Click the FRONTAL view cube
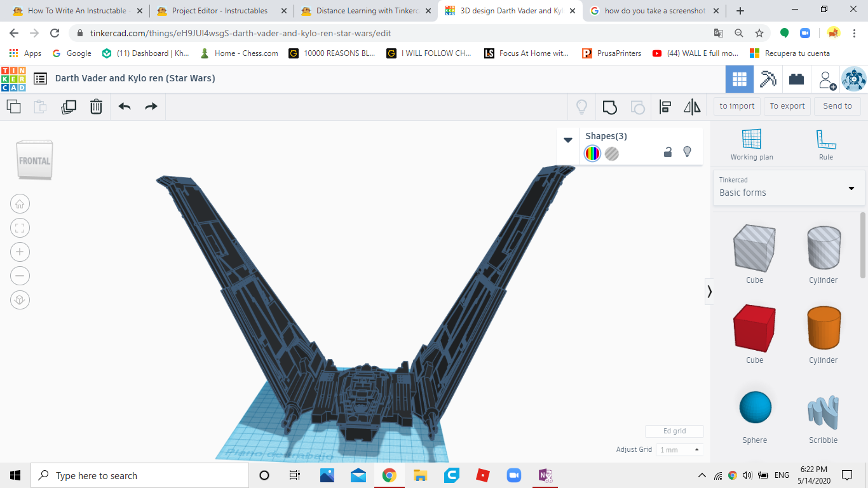The height and width of the screenshot is (488, 868). [x=34, y=160]
